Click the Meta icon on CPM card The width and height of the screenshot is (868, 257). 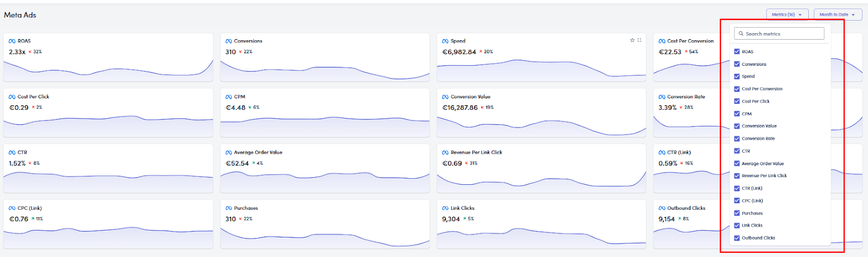228,97
